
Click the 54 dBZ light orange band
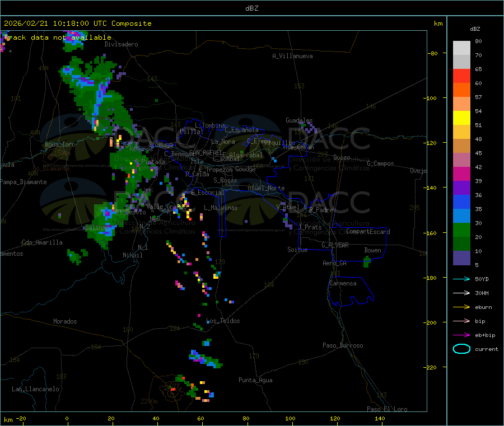[461, 104]
